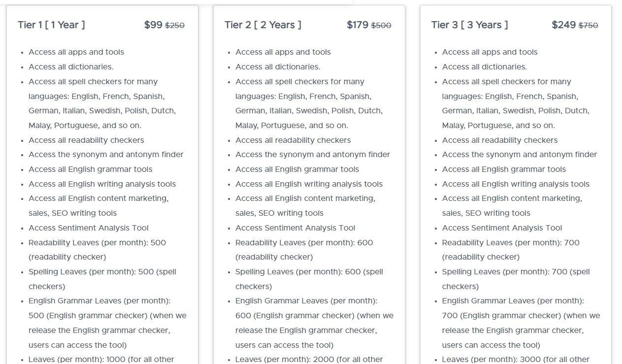Viewport: 622px width, 364px height.
Task: Select the Tier 2 [ 2 Years ] heading
Action: click(262, 25)
